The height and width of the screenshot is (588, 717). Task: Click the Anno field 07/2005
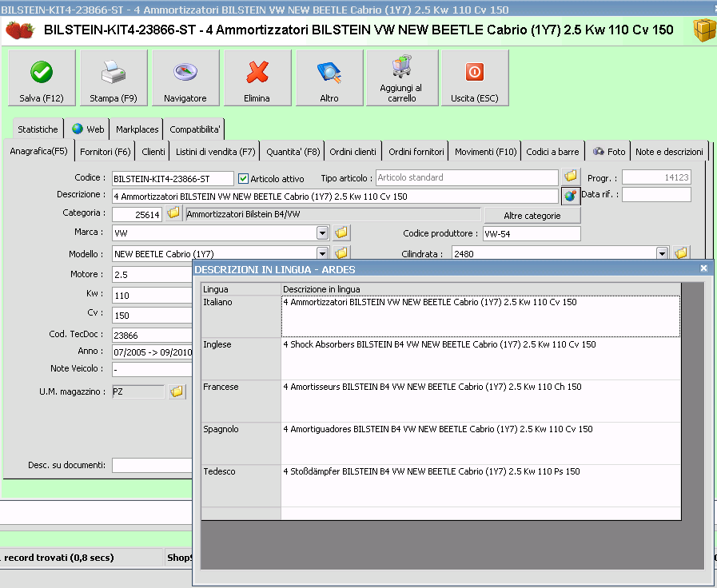click(x=152, y=352)
